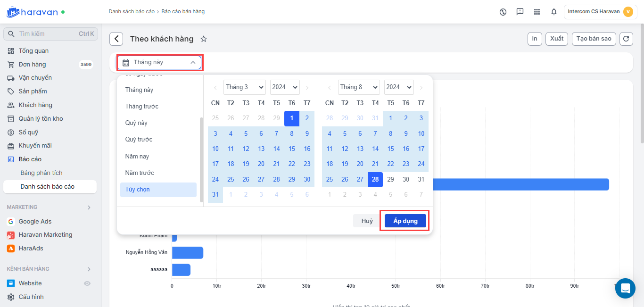This screenshot has width=644, height=307.
Task: Click the back arrow beside Theo khách hàng
Action: pos(116,39)
